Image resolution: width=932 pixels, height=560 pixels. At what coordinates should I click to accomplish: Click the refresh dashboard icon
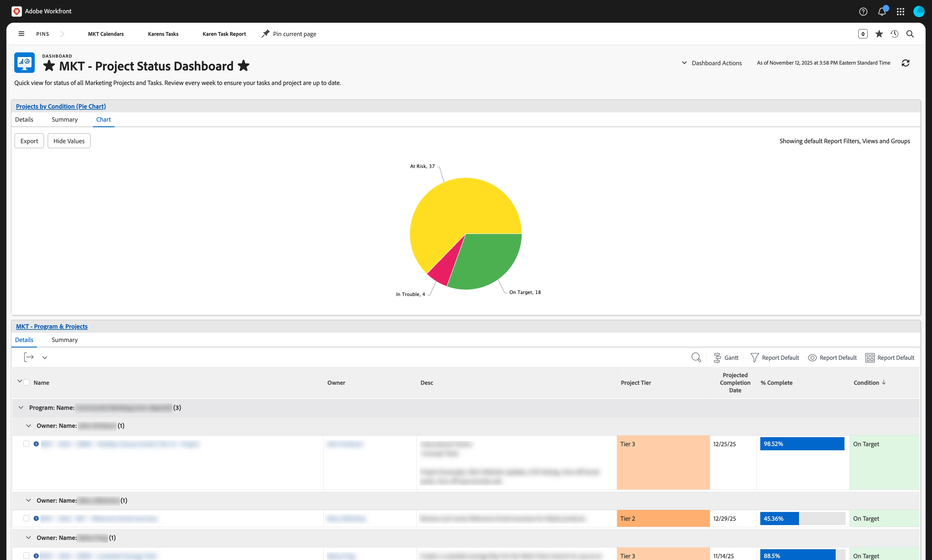(905, 63)
